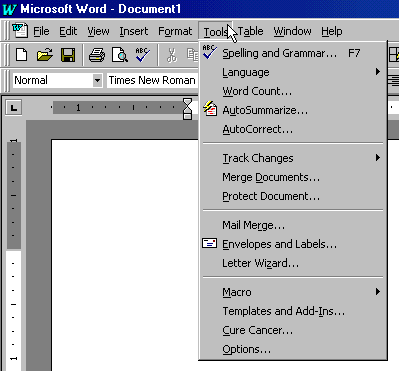Close the open Tools menu

(x=215, y=32)
